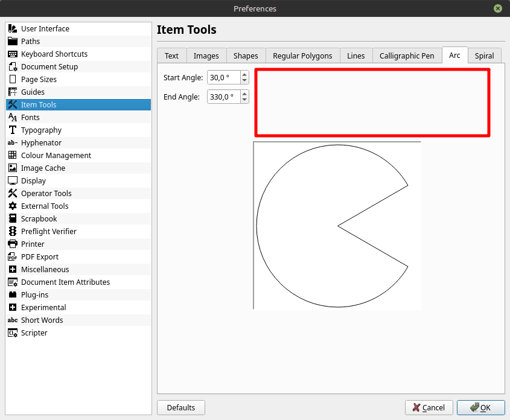
Task: Increase the Start Angle value
Action: tap(244, 74)
